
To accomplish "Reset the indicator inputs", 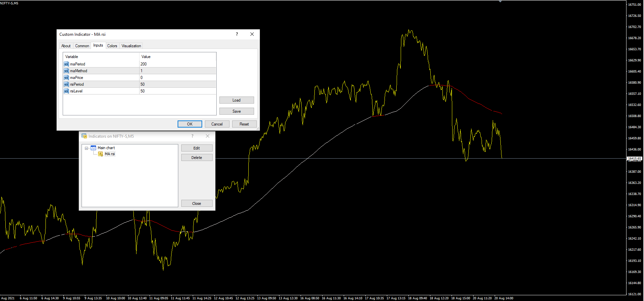I will pyautogui.click(x=244, y=124).
